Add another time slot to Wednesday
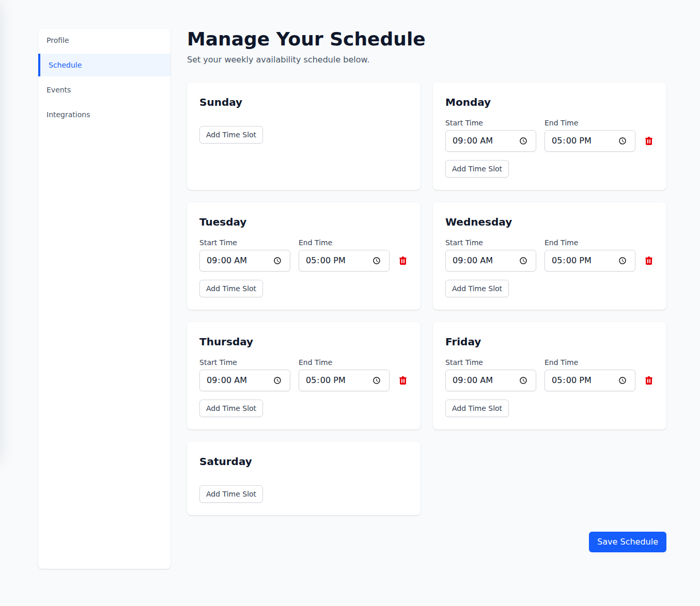This screenshot has width=700, height=606. 477,288
